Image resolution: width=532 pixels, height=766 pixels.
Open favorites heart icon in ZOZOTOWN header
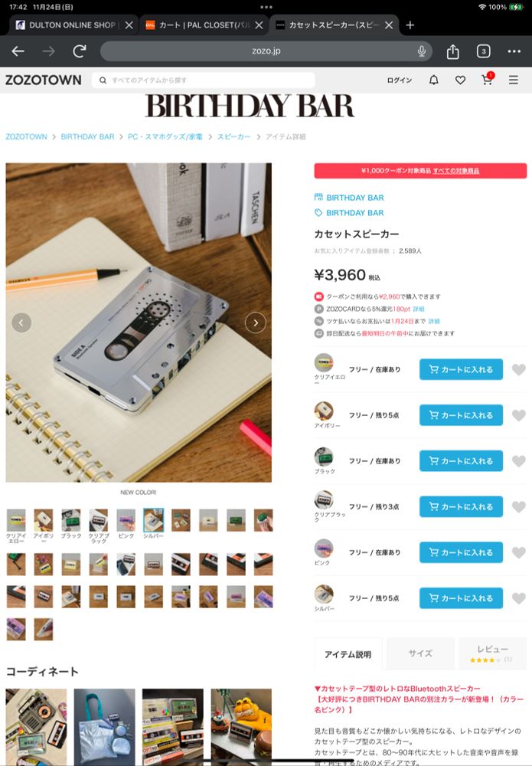(460, 80)
